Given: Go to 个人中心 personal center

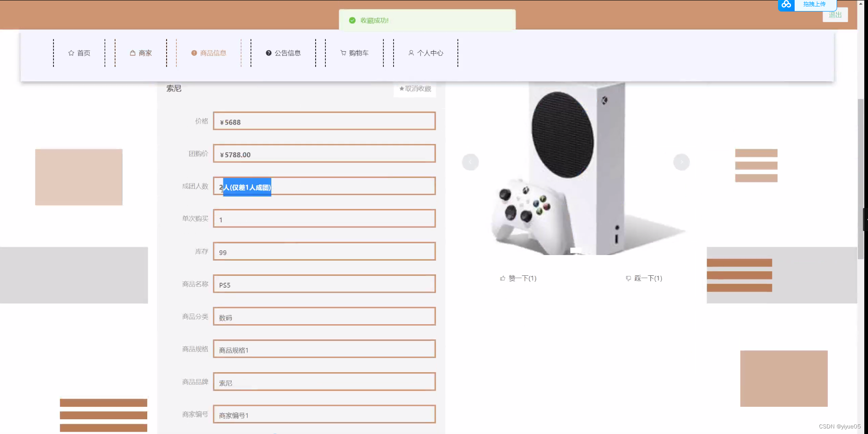Looking at the screenshot, I should click(425, 53).
